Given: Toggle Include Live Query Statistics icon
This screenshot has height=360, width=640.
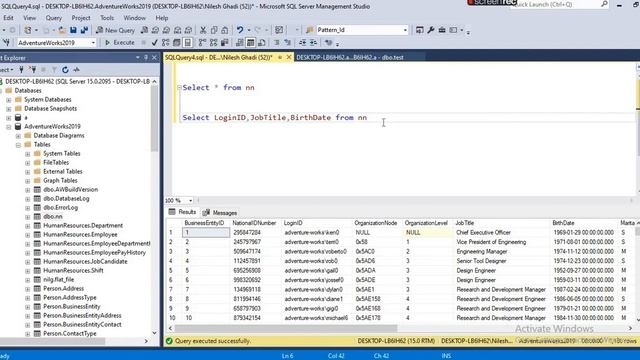Looking at the screenshot, I should point(213,42).
